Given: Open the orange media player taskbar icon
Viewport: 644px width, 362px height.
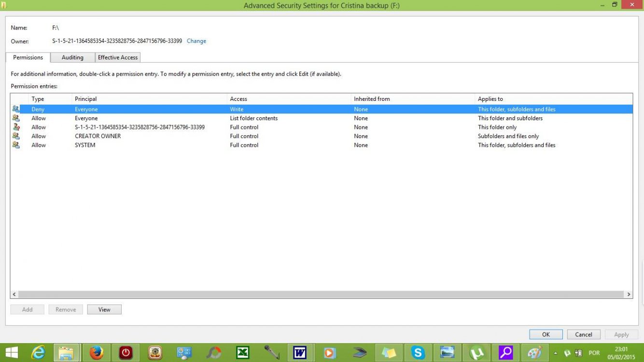Looking at the screenshot, I should [330, 353].
